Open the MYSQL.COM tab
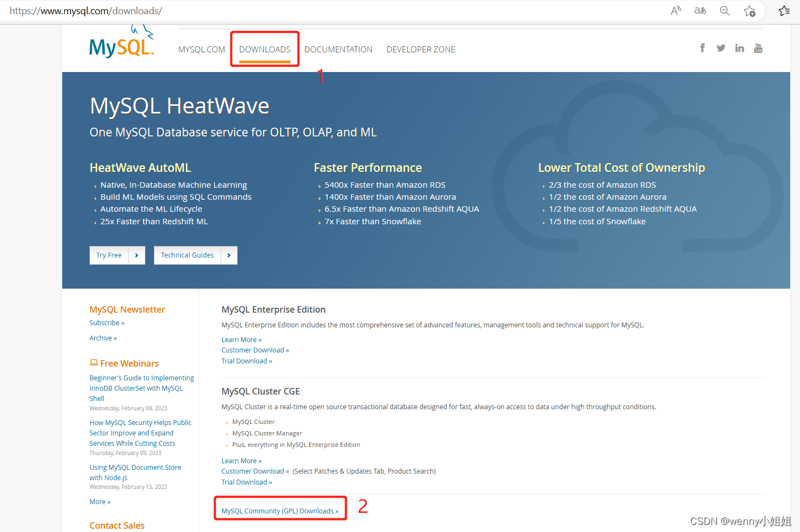This screenshot has height=532, width=800. coord(202,50)
